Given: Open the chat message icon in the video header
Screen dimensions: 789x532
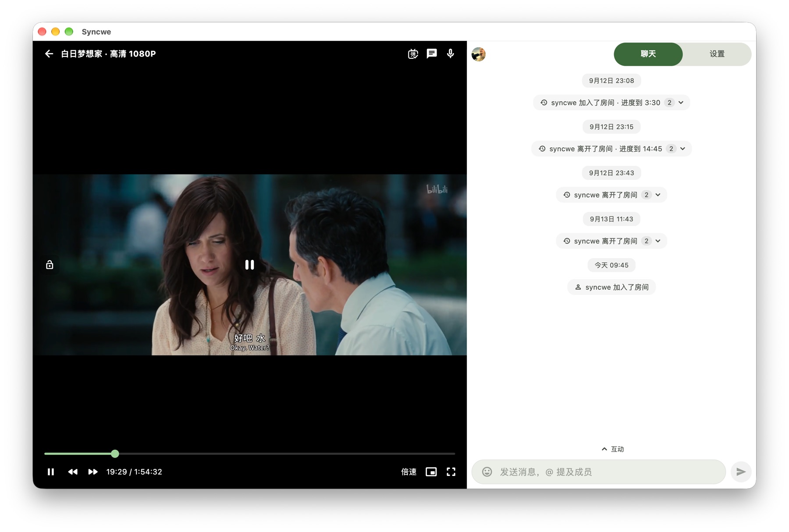Looking at the screenshot, I should point(432,53).
